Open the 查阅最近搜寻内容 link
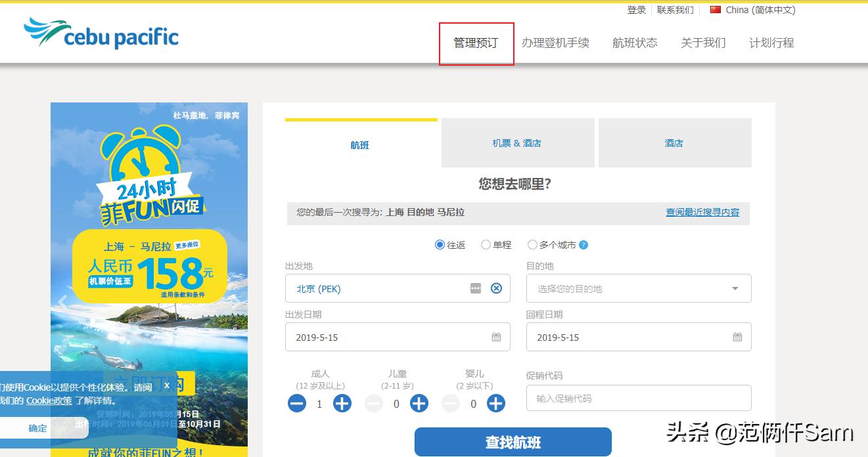Screen dimensions: 868x457 pos(702,212)
